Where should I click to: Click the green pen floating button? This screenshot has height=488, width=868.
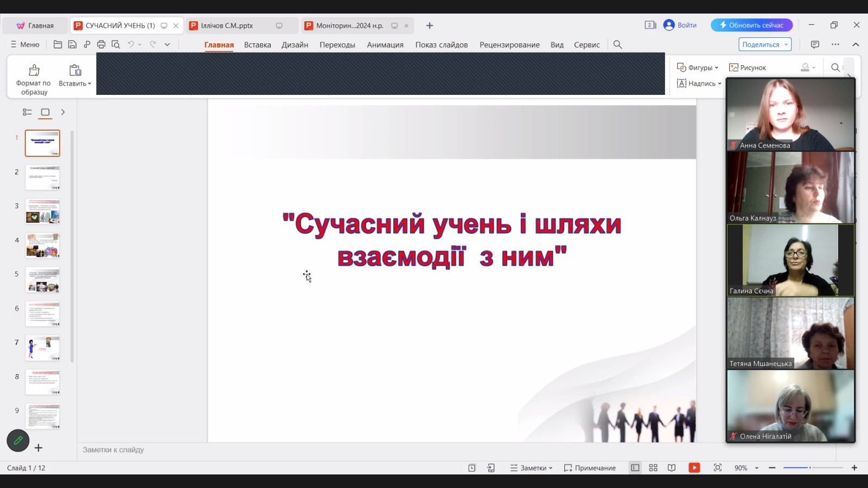18,440
